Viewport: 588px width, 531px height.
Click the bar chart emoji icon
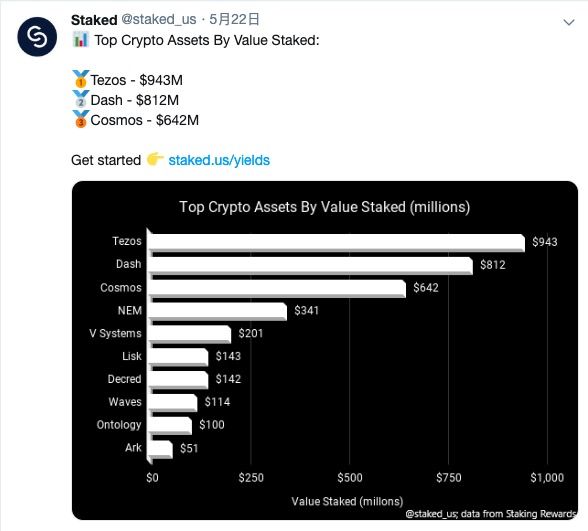click(x=81, y=39)
